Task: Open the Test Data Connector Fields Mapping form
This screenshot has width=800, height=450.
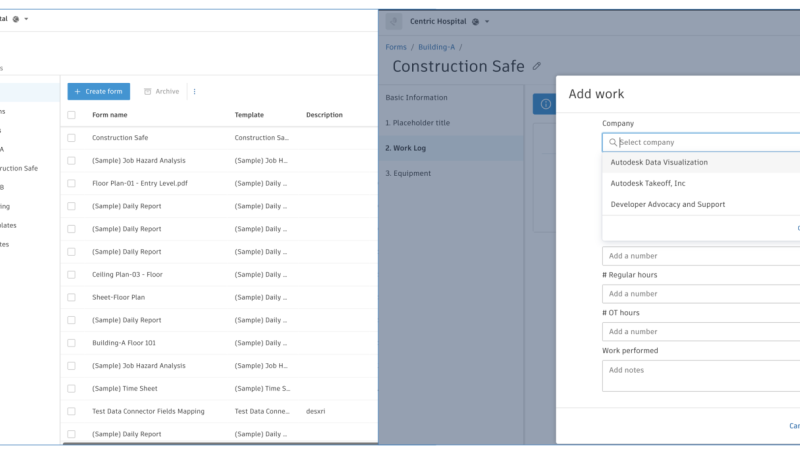Action: pyautogui.click(x=146, y=411)
